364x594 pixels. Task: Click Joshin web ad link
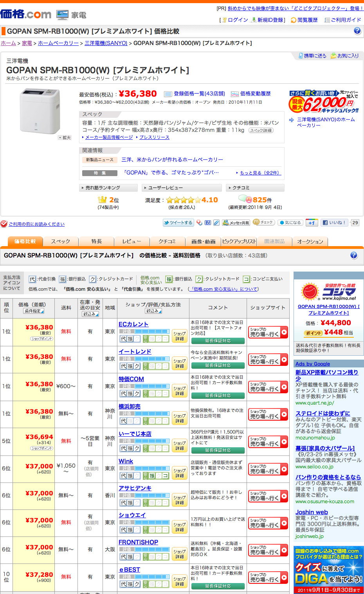click(x=312, y=512)
